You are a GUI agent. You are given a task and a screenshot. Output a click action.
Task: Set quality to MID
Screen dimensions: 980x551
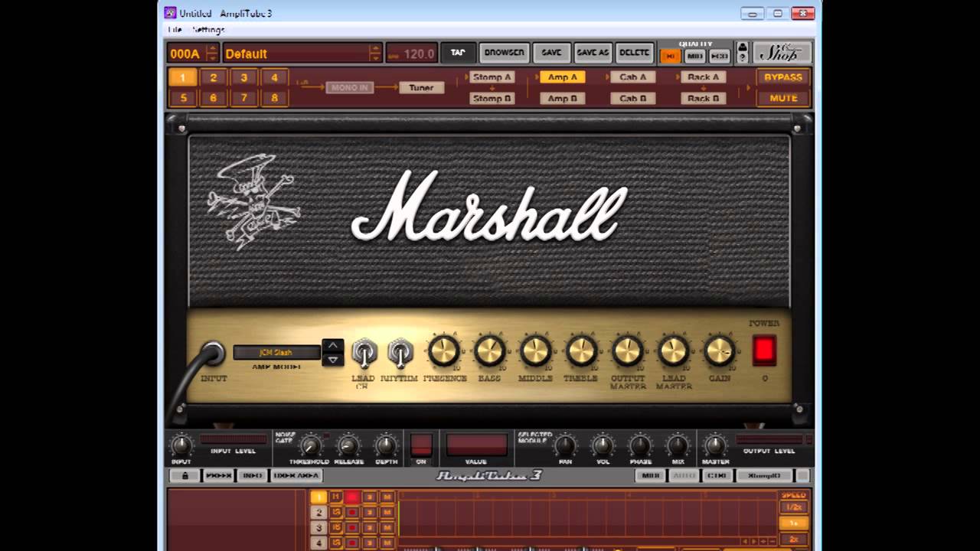(x=694, y=56)
